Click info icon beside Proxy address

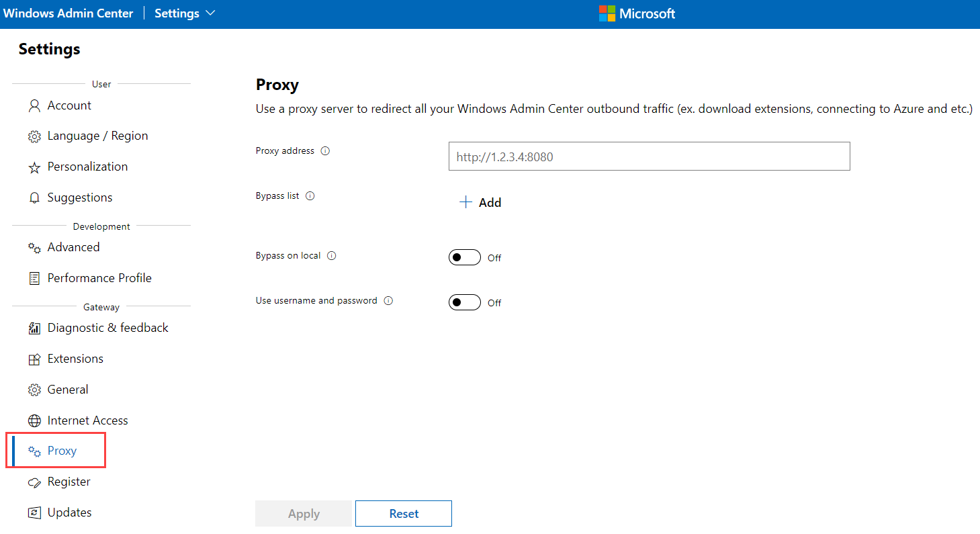(325, 151)
